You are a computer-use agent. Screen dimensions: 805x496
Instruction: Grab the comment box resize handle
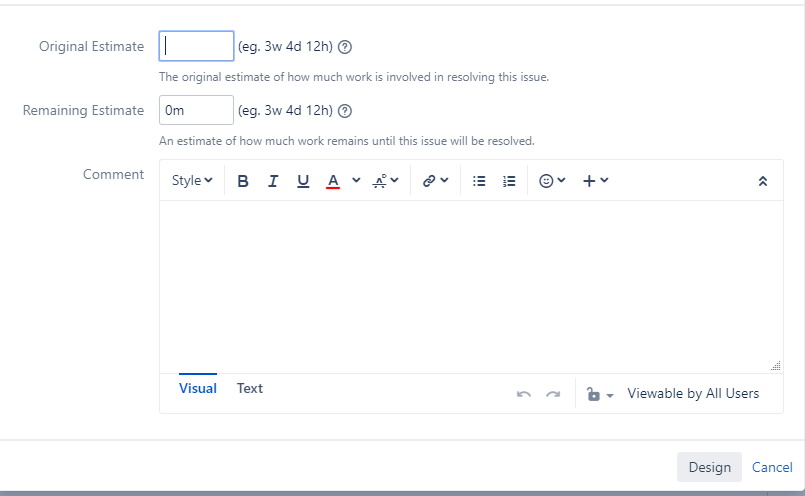coord(776,366)
